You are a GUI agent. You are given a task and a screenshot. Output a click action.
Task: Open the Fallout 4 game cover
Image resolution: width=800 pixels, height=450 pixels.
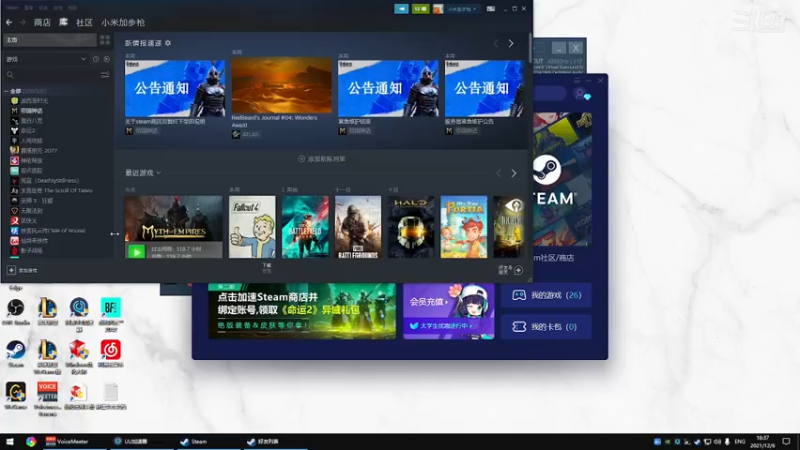(252, 227)
